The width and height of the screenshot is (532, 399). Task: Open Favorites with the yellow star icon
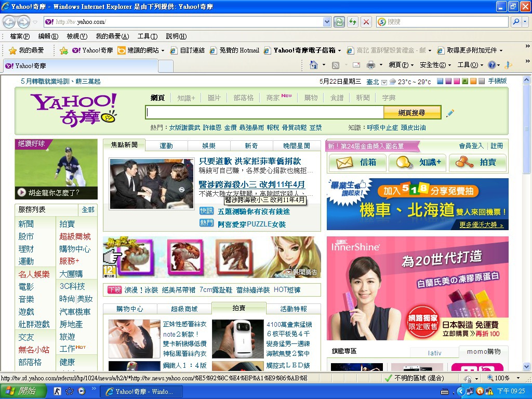pyautogui.click(x=12, y=50)
